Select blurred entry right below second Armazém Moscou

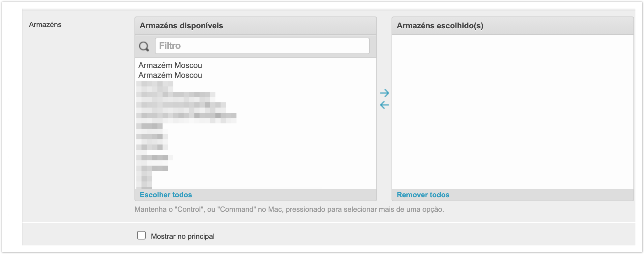(x=155, y=84)
